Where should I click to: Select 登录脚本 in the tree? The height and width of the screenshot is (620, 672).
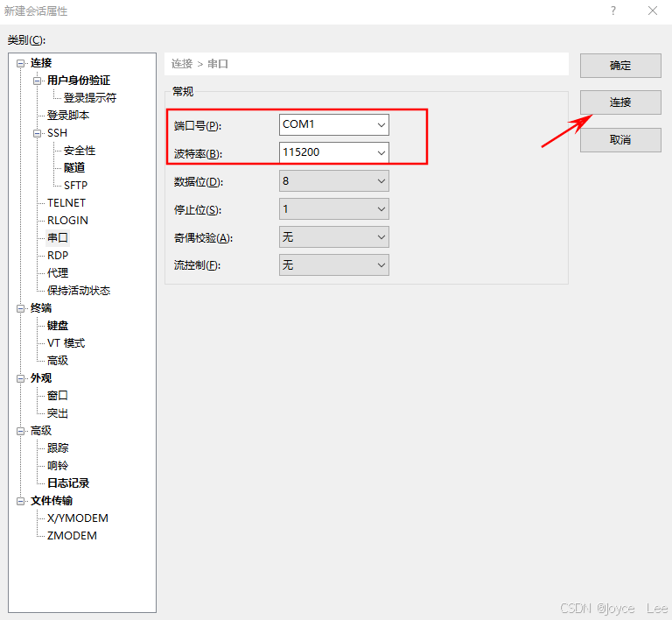(68, 116)
